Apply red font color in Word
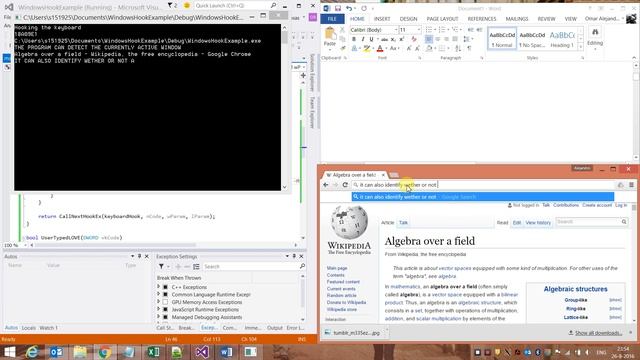The image size is (640, 360). tap(380, 49)
